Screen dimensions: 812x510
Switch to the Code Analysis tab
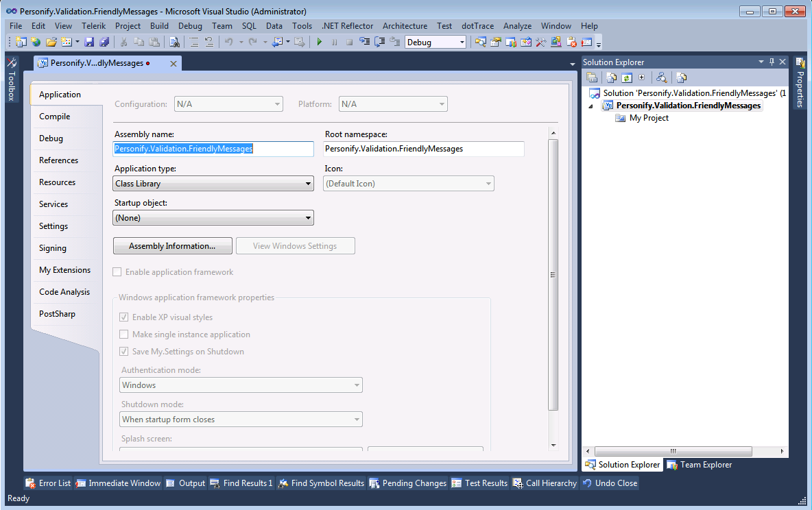coord(64,292)
